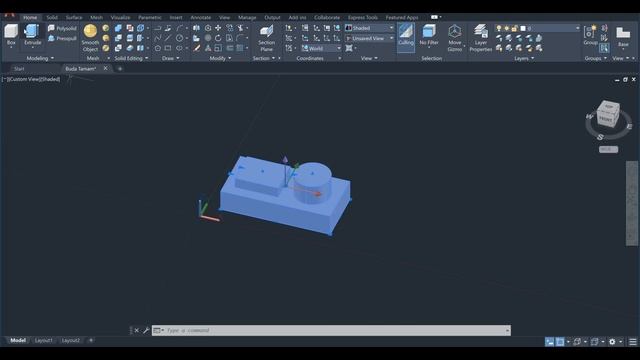Click the Group button
The width and height of the screenshot is (640, 360).
coord(590,35)
